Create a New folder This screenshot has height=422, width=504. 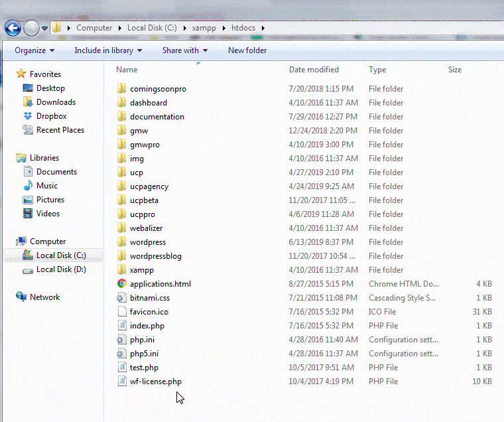[247, 50]
